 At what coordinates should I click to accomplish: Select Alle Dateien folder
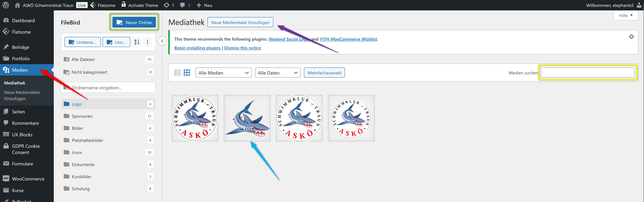point(108,59)
